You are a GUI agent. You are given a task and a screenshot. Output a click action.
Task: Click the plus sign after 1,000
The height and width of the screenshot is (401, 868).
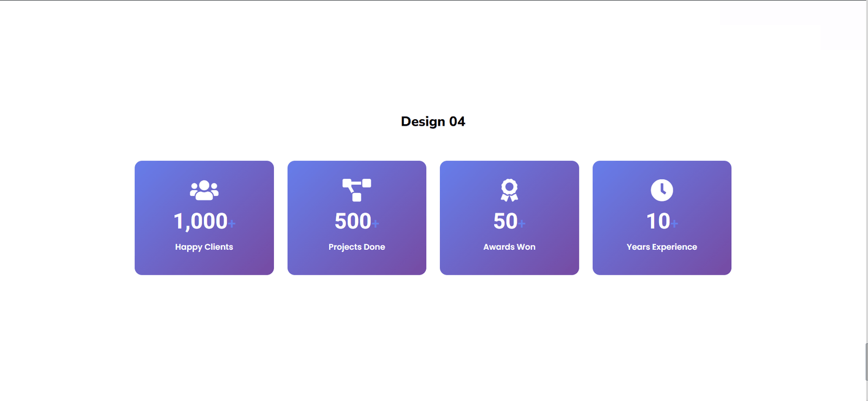point(232,223)
